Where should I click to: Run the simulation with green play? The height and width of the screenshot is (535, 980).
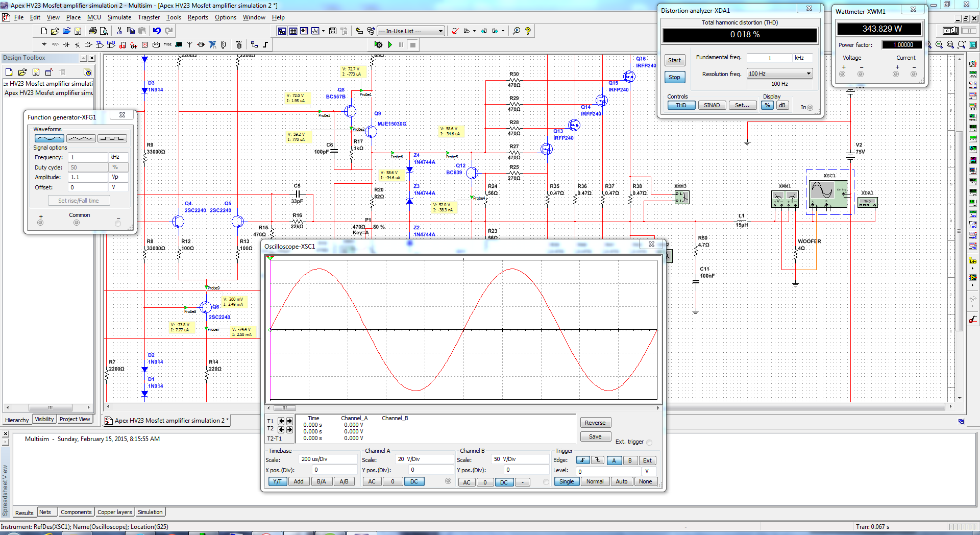pos(390,44)
